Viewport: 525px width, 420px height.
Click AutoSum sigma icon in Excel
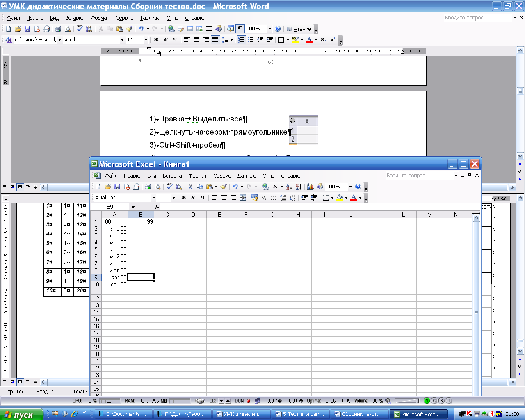pyautogui.click(x=275, y=187)
